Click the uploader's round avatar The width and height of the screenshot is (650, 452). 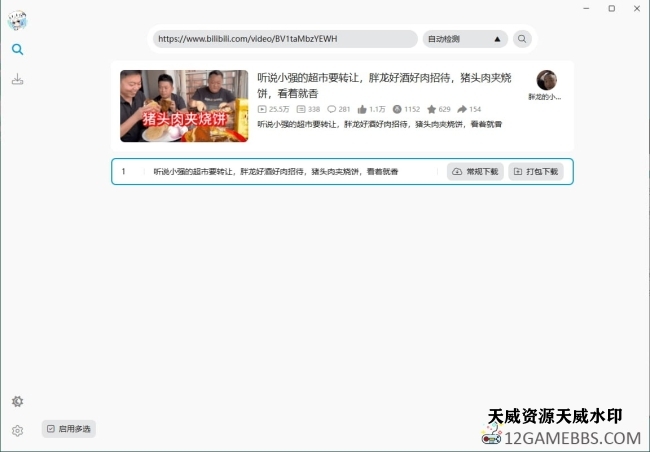tap(546, 80)
